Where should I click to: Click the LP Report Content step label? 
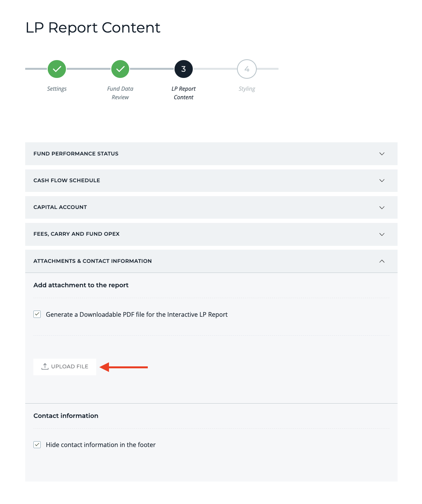click(x=183, y=93)
